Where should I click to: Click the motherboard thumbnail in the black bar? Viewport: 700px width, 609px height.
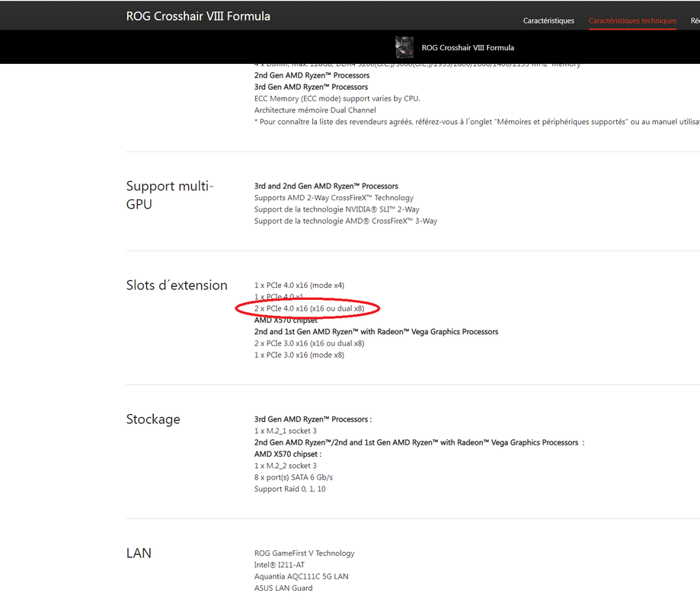point(404,47)
